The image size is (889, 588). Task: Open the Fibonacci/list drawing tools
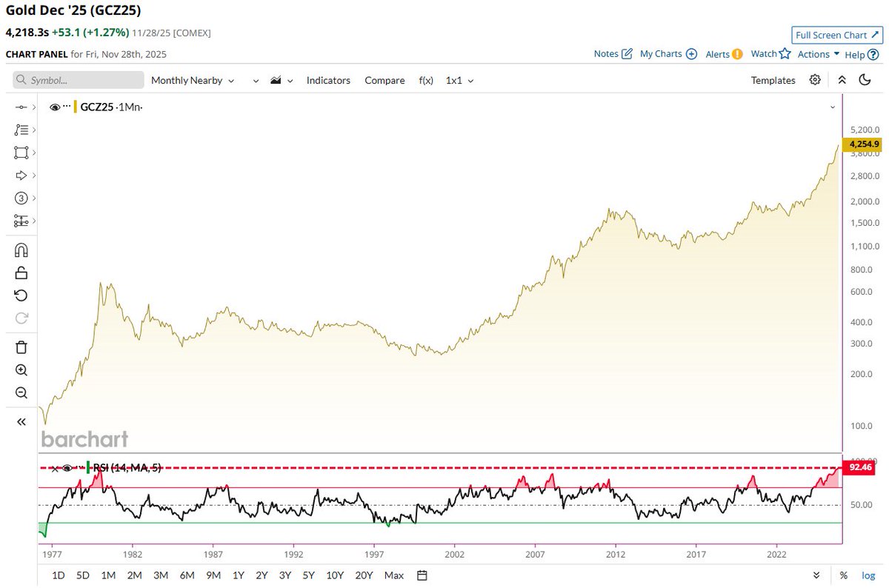pyautogui.click(x=21, y=130)
